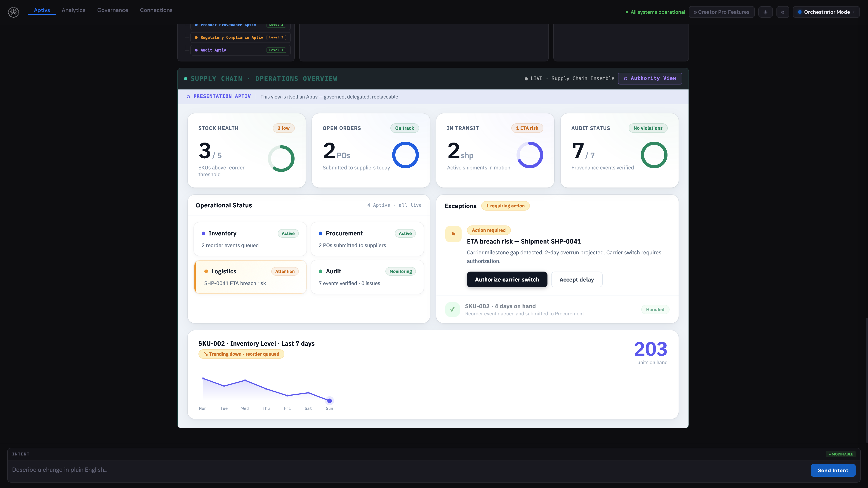Click the app logo icon

[x=14, y=12]
